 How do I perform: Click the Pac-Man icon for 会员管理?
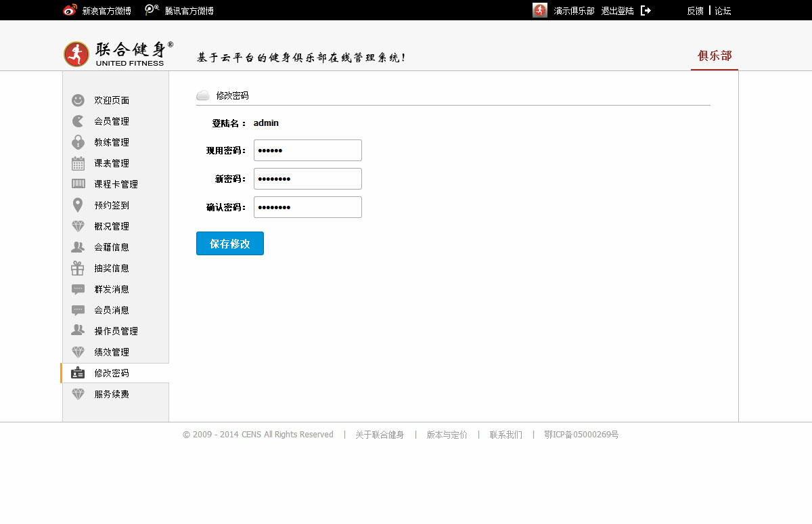point(78,121)
